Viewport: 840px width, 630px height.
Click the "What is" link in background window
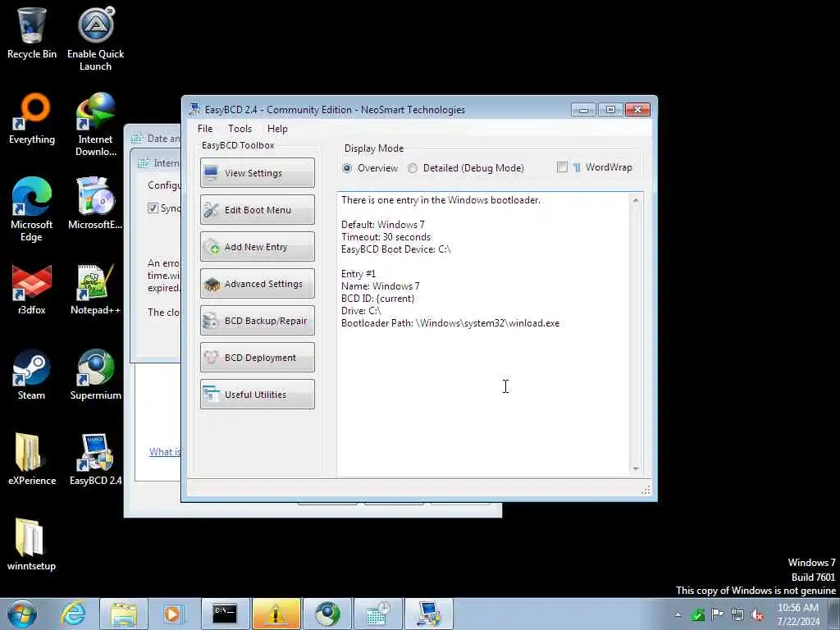tap(165, 452)
